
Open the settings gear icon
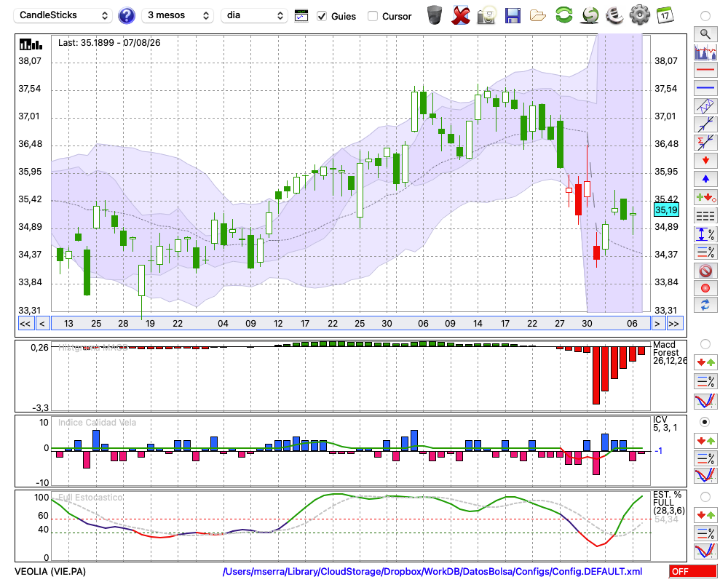pos(640,15)
